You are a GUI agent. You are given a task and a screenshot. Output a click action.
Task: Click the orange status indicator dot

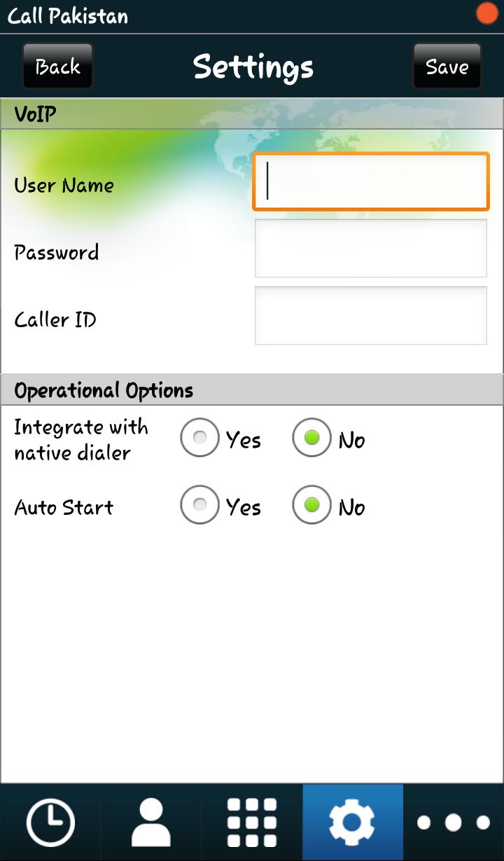click(486, 14)
